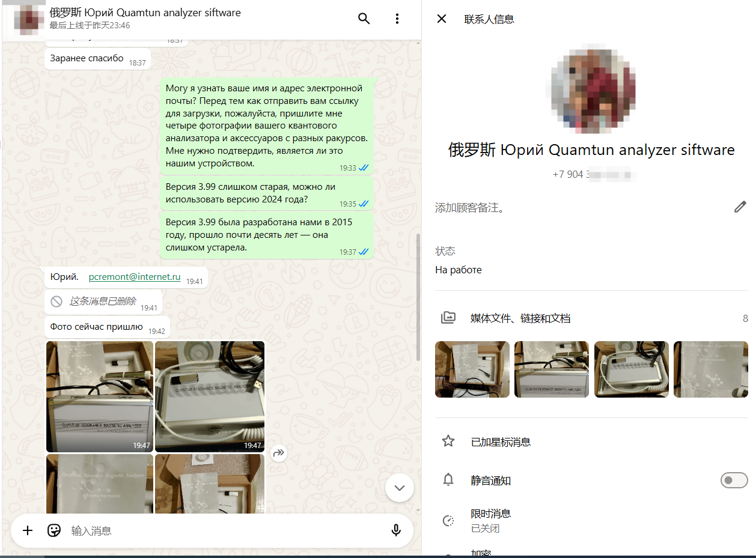Open the second chat photo stamped 19:47
The image size is (756, 558).
pos(210,396)
